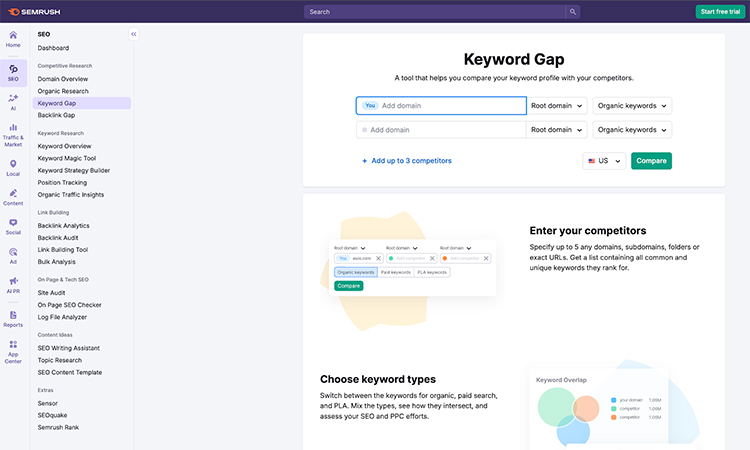Click the top Search field
Screen dimensions: 750x450
[434, 11]
